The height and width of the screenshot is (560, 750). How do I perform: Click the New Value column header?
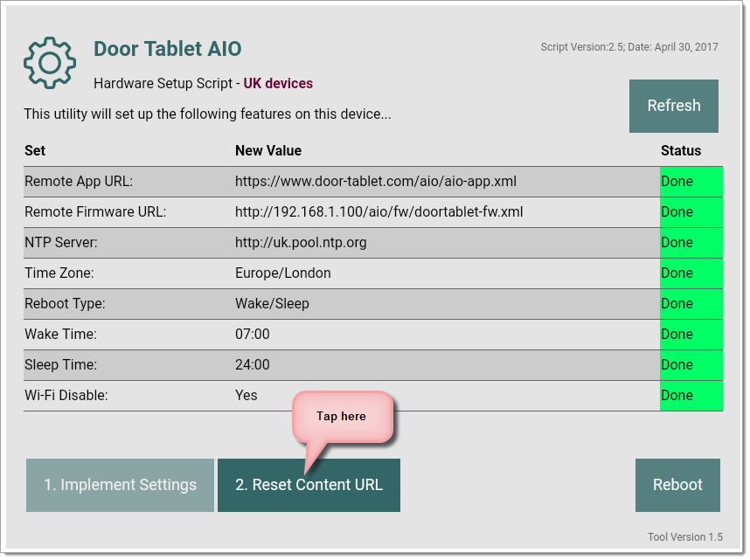pyautogui.click(x=268, y=150)
